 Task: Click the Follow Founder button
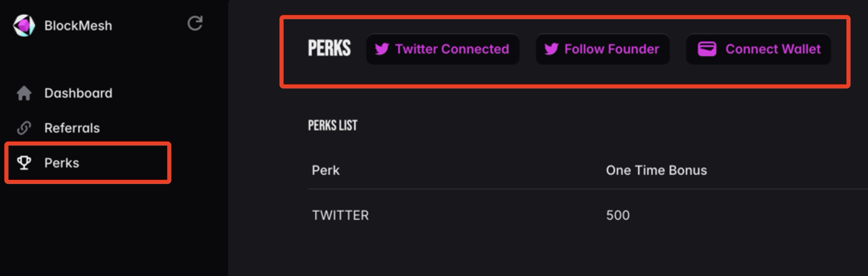click(x=602, y=49)
